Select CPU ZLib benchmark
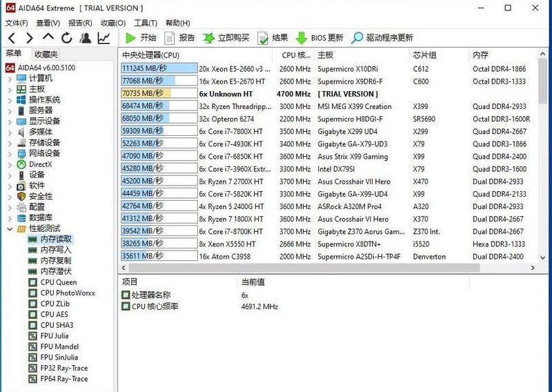 [49, 304]
